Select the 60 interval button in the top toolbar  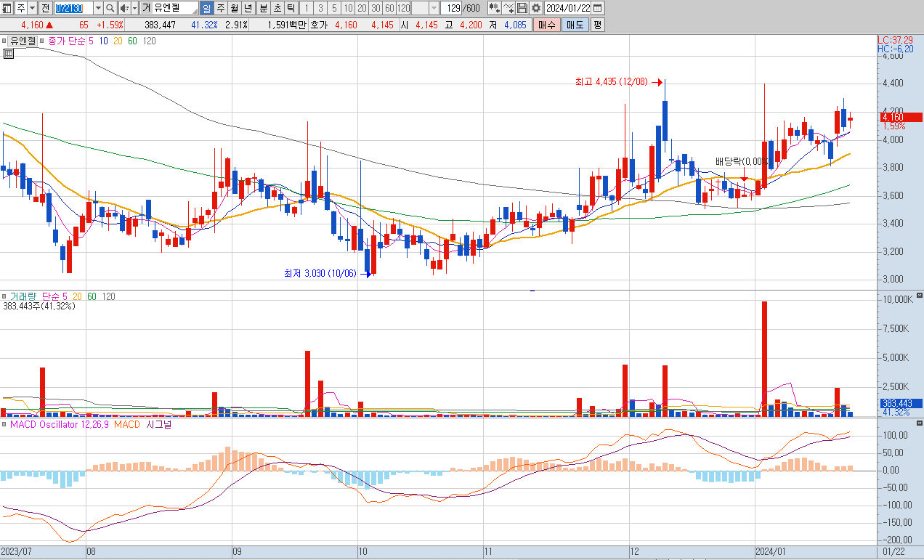tap(389, 8)
